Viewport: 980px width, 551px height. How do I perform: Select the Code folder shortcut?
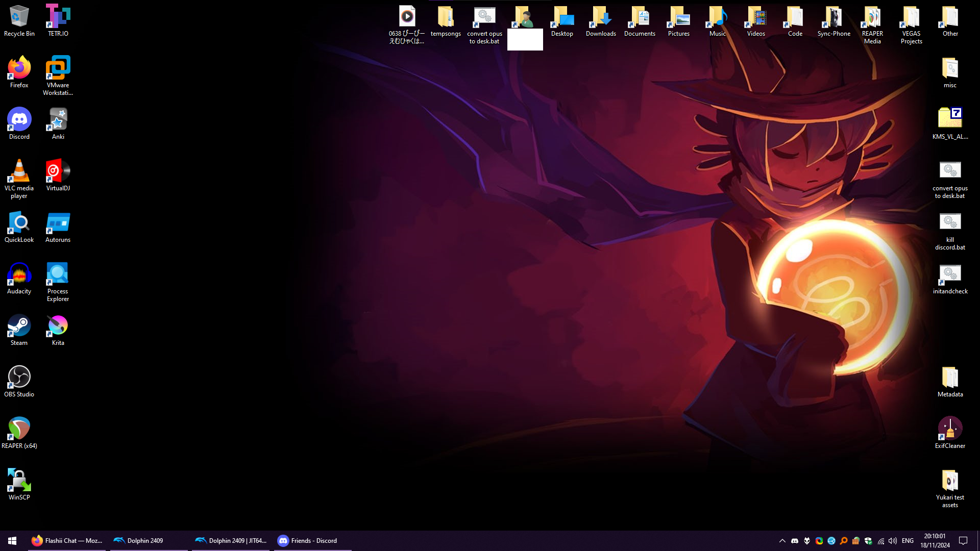pos(795,21)
